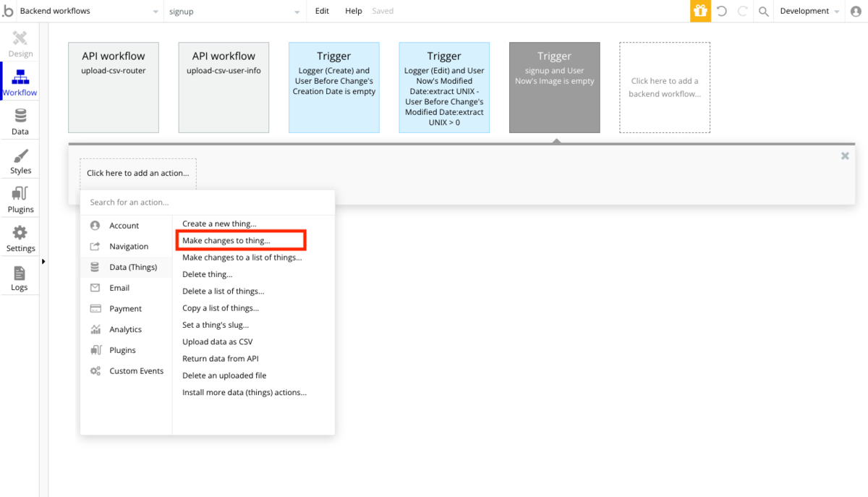868x497 pixels.
Task: Choose Install more data (things) actions
Action: tap(244, 393)
